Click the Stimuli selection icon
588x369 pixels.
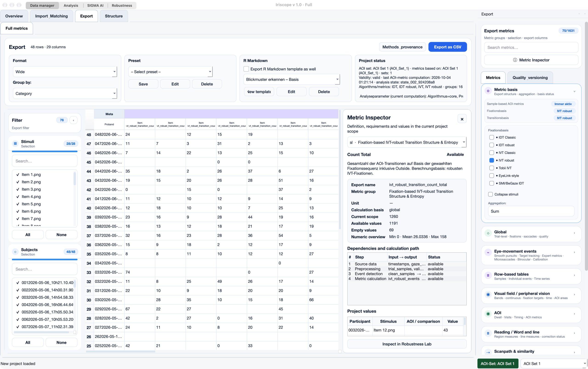[x=15, y=144]
